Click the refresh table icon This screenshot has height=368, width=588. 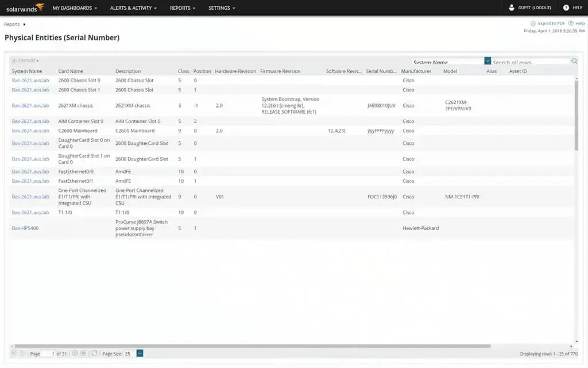95,354
